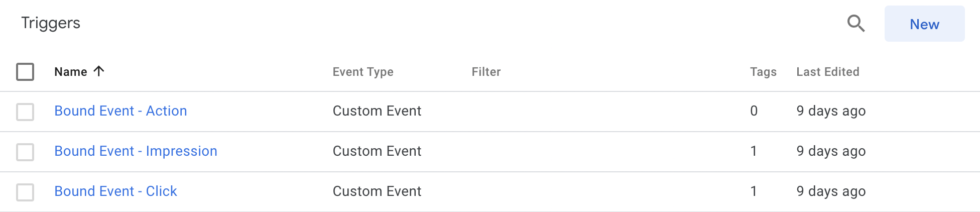Toggle the select-all checkbox in header row
The width and height of the screenshot is (980, 212).
point(25,72)
